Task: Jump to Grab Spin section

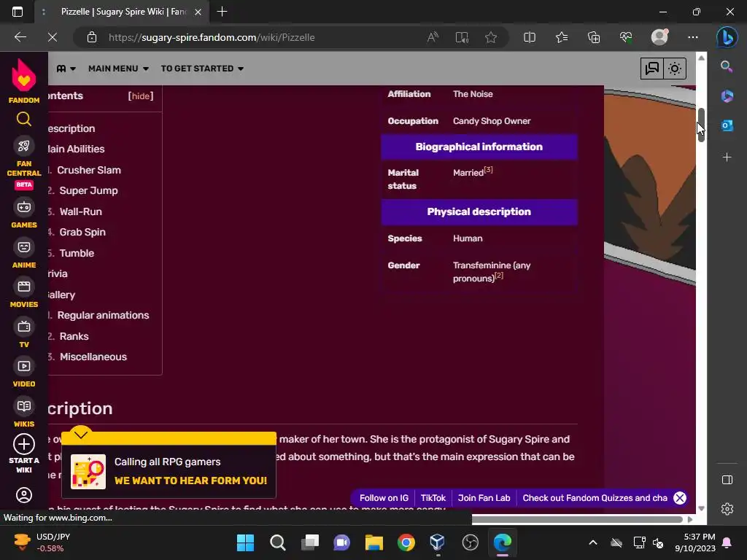Action: [82, 232]
